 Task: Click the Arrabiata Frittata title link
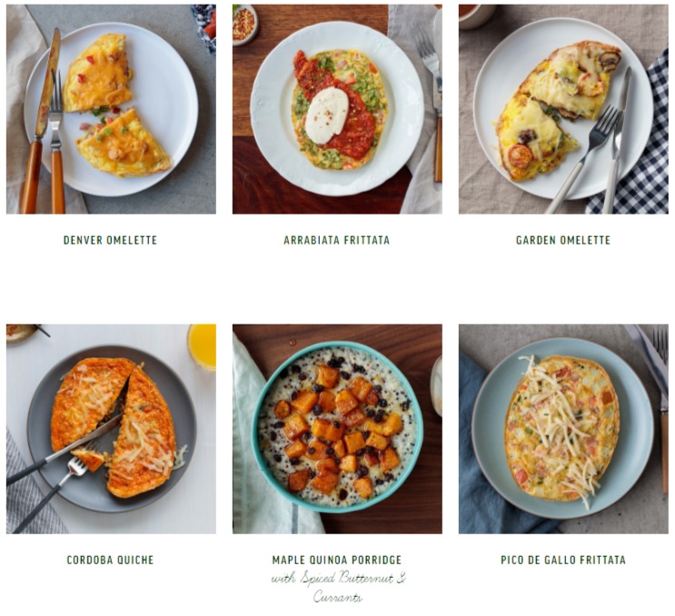(337, 240)
